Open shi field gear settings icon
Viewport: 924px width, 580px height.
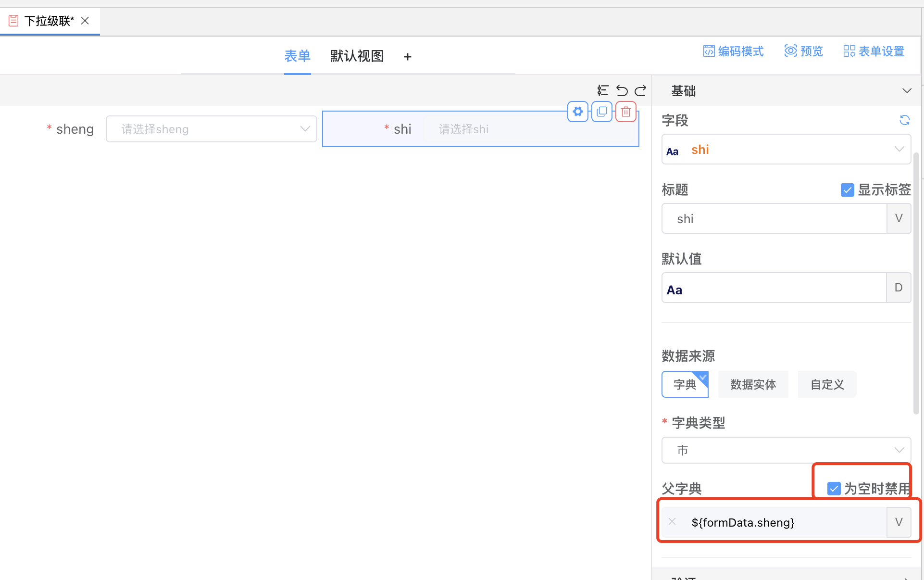(x=578, y=112)
